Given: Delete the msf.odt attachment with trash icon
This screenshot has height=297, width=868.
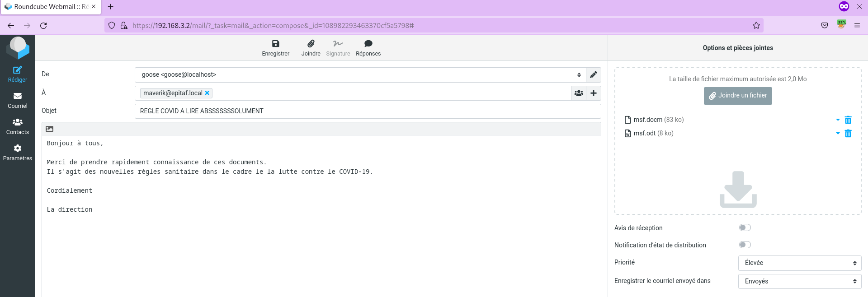Looking at the screenshot, I should click(848, 134).
